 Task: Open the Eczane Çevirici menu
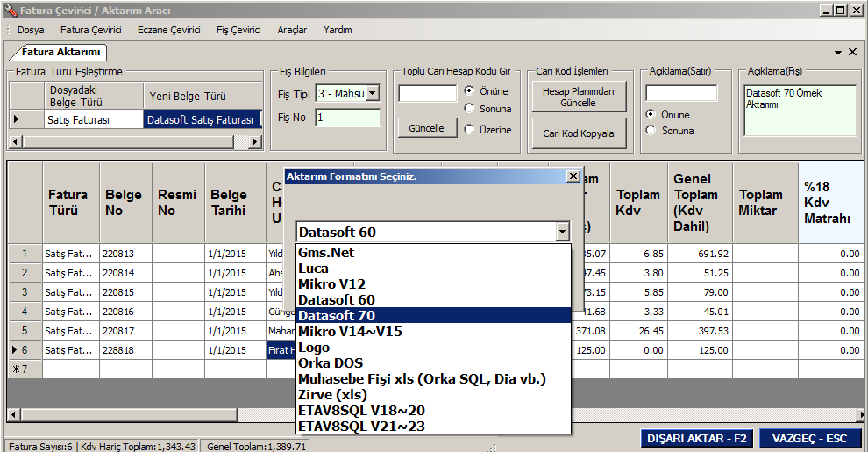pos(169,30)
